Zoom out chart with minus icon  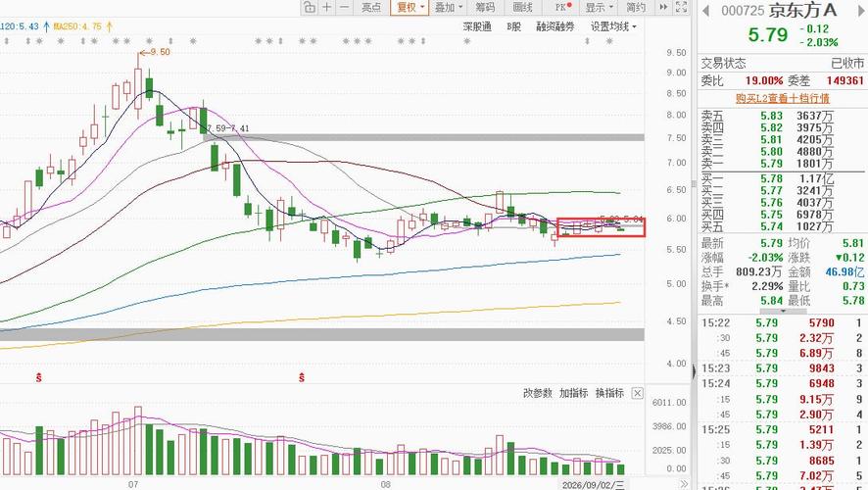click(x=345, y=7)
